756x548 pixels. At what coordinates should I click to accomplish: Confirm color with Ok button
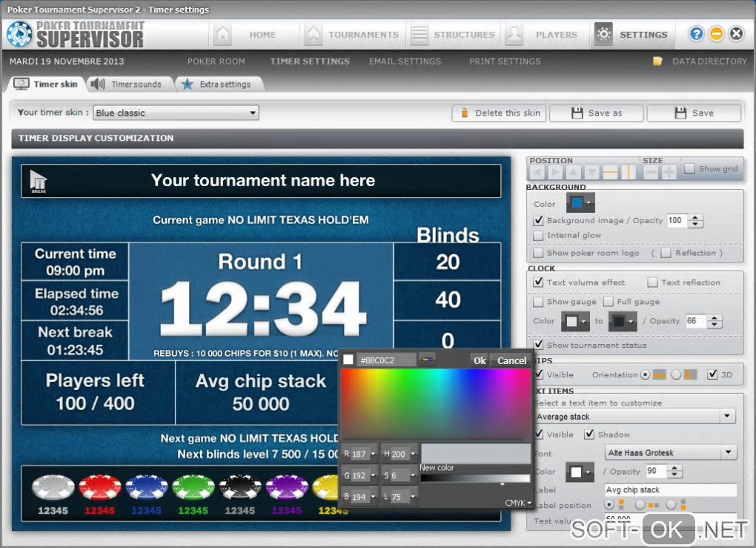[x=480, y=360]
